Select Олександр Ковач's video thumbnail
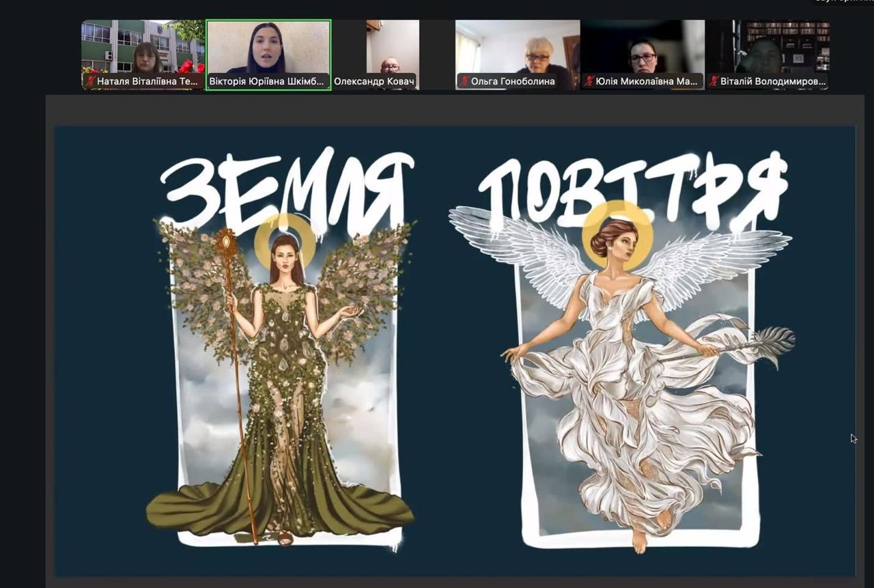Viewport: 874px width, 588px height. 392,48
